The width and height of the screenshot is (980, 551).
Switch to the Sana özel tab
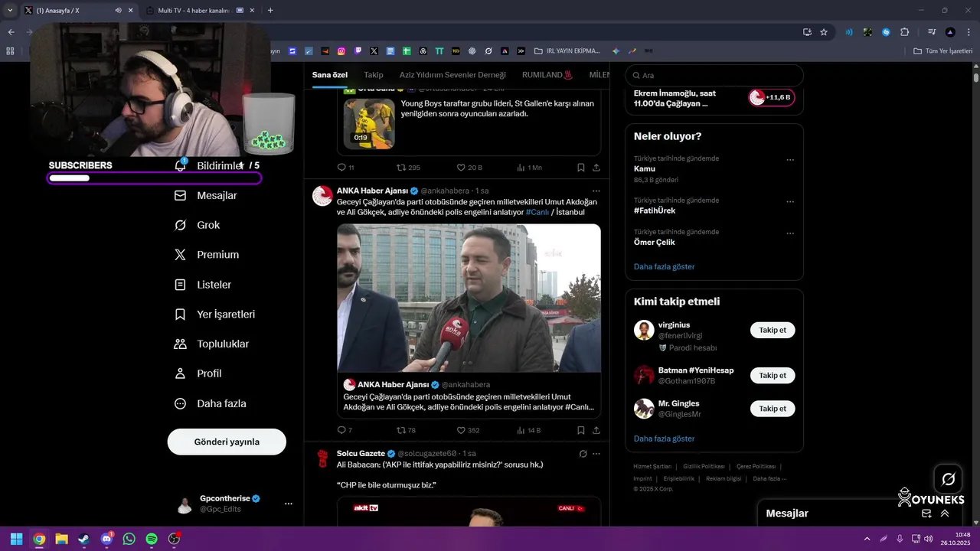click(330, 75)
